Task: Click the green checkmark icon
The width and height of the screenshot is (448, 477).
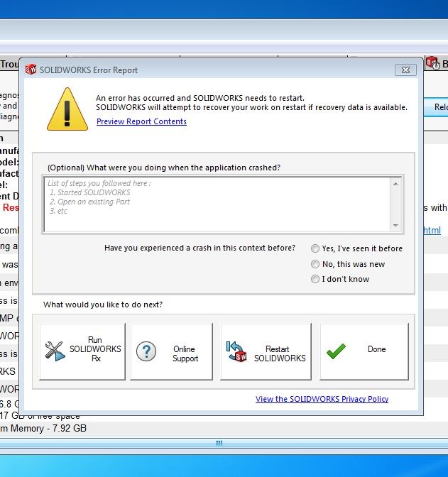Action: pos(336,351)
